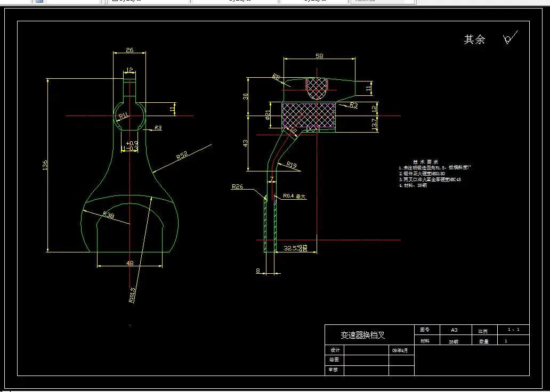Open the ByLayer lineweight dropdown in the toolbar
This screenshot has height=392, width=550.
click(x=314, y=1)
